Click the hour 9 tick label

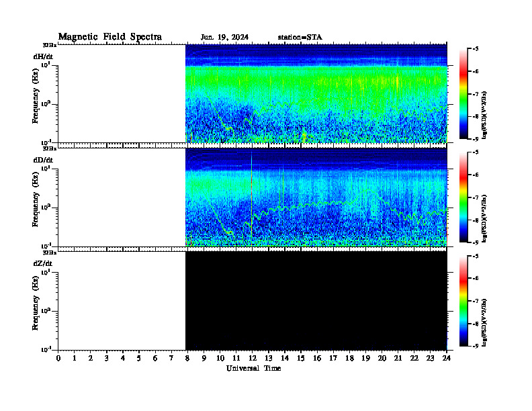pyautogui.click(x=204, y=359)
